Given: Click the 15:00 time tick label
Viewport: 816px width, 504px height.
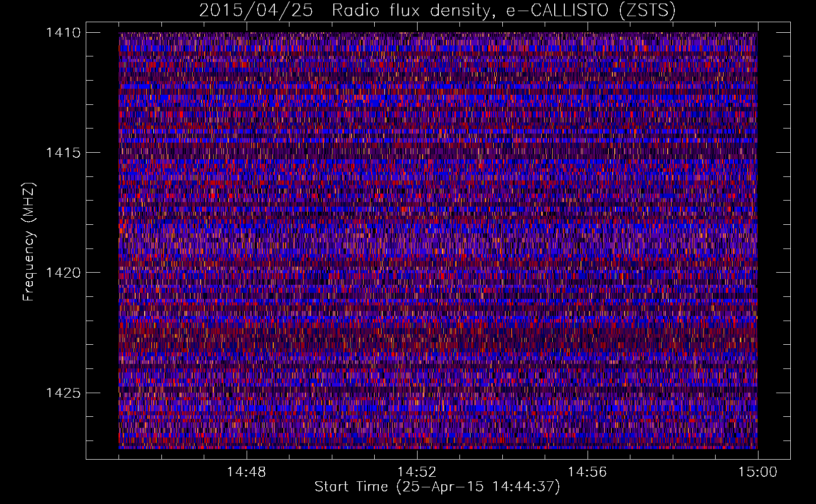Looking at the screenshot, I should [757, 472].
